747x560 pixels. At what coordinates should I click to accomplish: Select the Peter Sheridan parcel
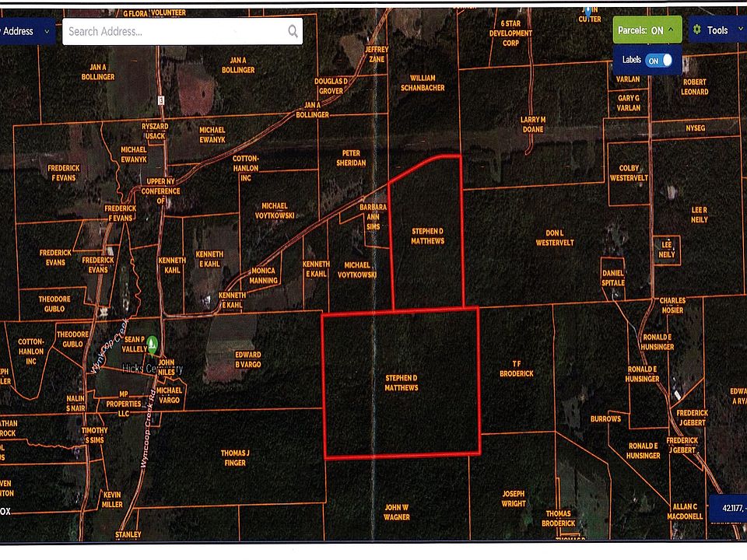351,158
